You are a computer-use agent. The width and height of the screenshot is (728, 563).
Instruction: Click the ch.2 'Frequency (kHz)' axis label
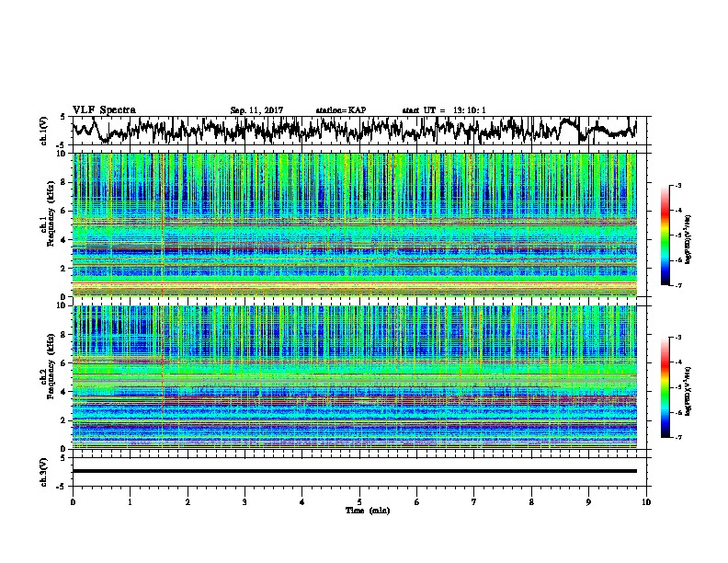pos(51,366)
